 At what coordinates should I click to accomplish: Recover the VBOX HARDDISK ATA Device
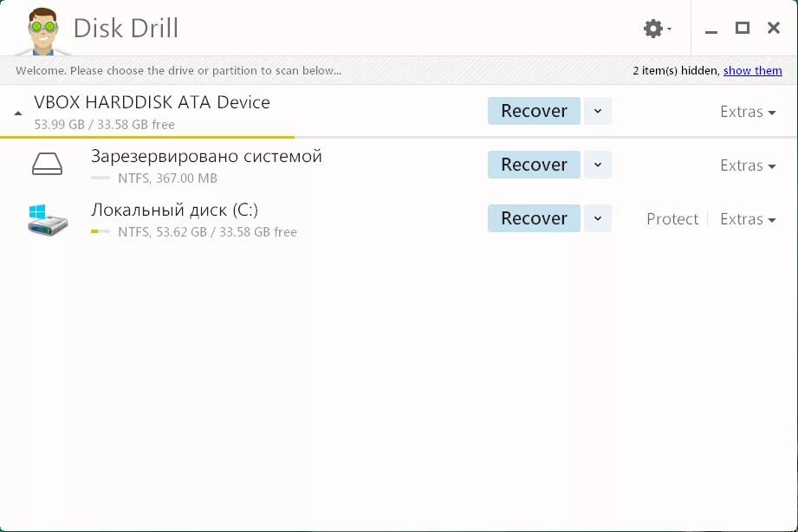click(534, 111)
